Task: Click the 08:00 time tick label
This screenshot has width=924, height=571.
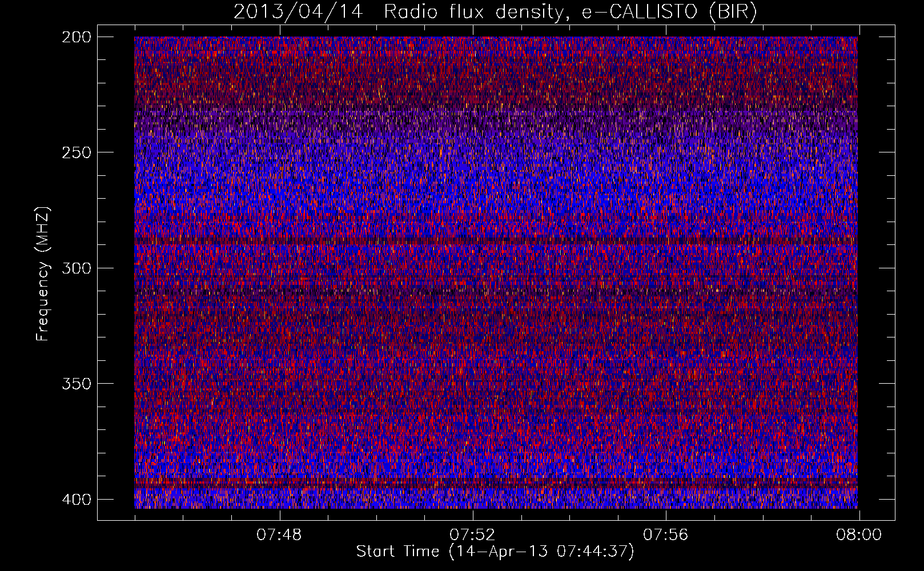Action: 859,535
